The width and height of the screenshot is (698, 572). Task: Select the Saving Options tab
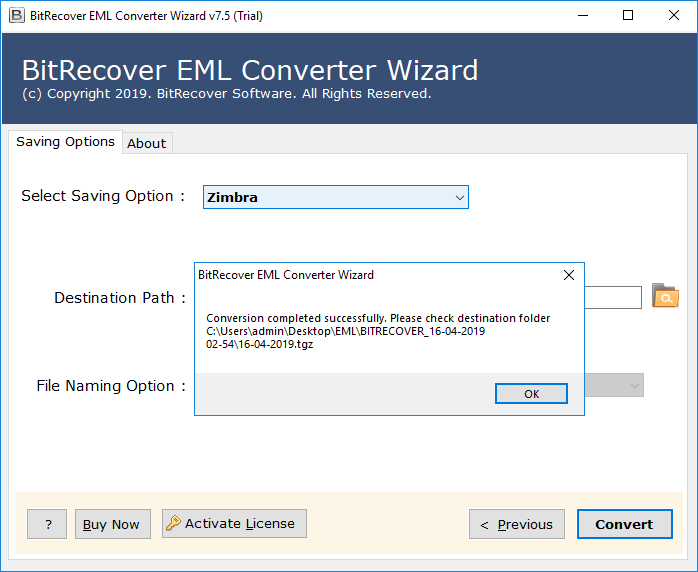point(65,142)
